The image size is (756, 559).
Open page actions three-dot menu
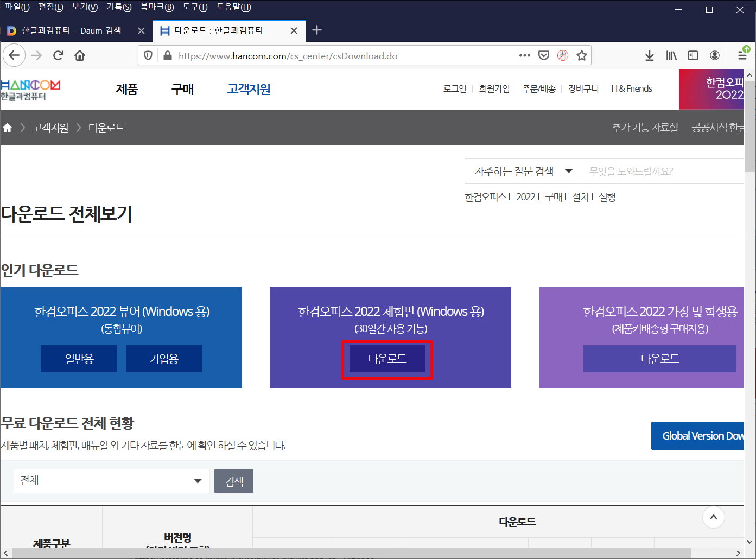525,55
